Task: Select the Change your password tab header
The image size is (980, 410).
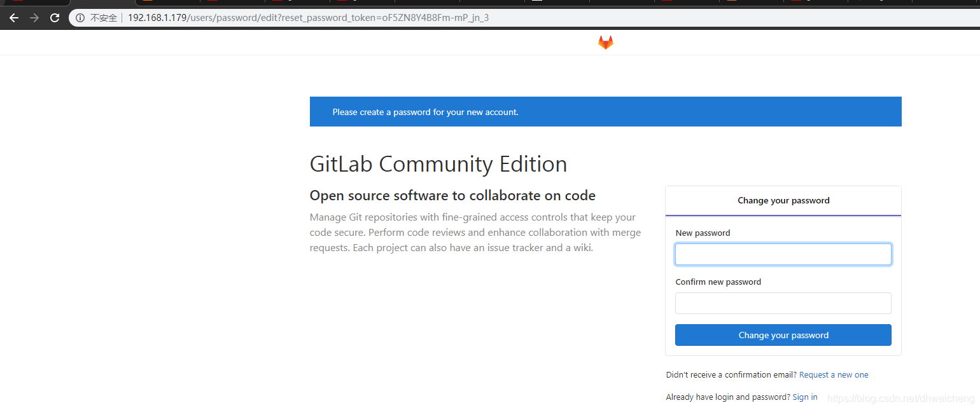Action: click(783, 201)
